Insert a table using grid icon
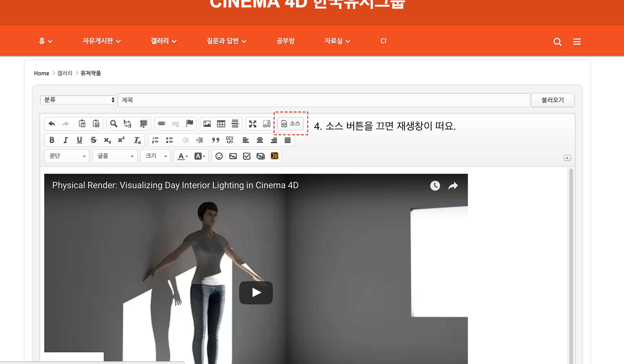Screen dimensions: 624x364 221,124
